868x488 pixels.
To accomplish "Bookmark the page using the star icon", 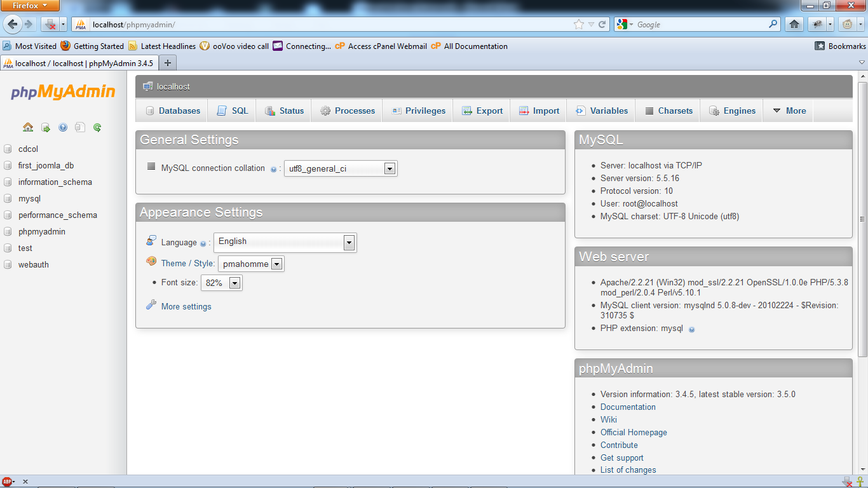I will [578, 24].
